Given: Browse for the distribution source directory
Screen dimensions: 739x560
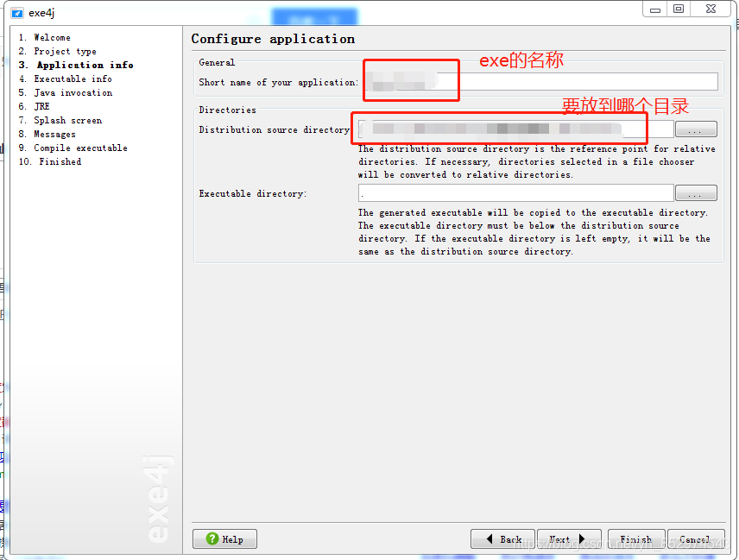Looking at the screenshot, I should pyautogui.click(x=696, y=129).
